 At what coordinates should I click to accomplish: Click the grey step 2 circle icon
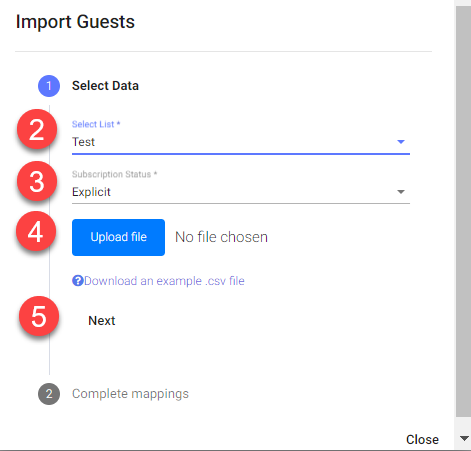(x=49, y=394)
